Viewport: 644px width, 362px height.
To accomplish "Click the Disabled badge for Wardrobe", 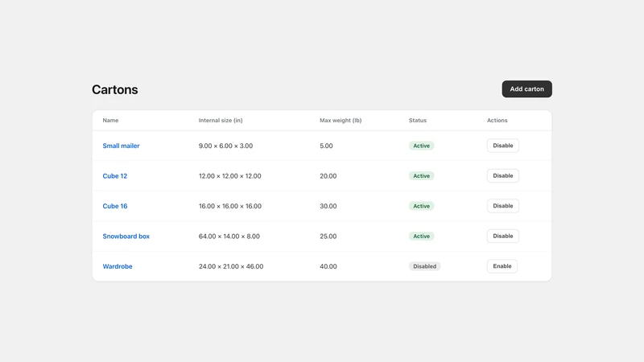I will (425, 266).
